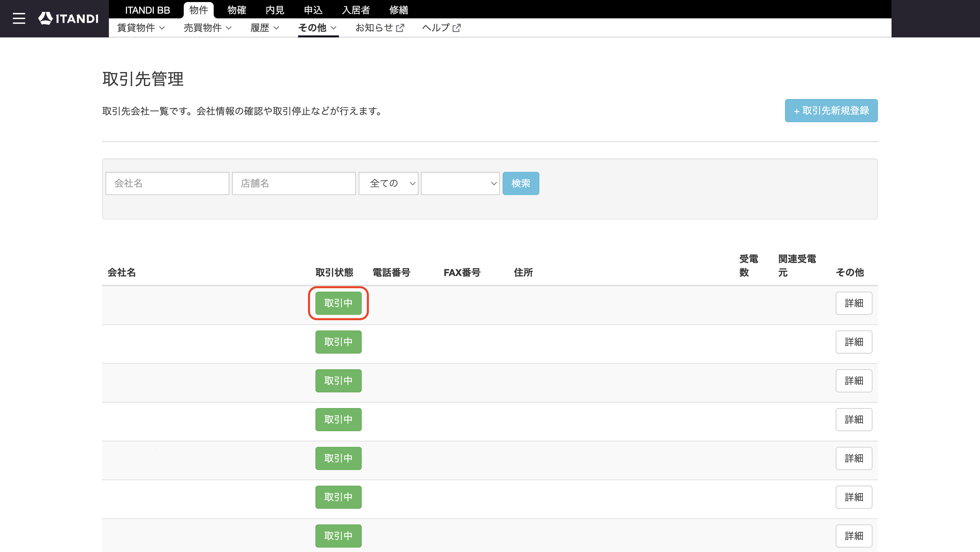
Task: Click the 取引先管理 page heading
Action: (x=143, y=79)
